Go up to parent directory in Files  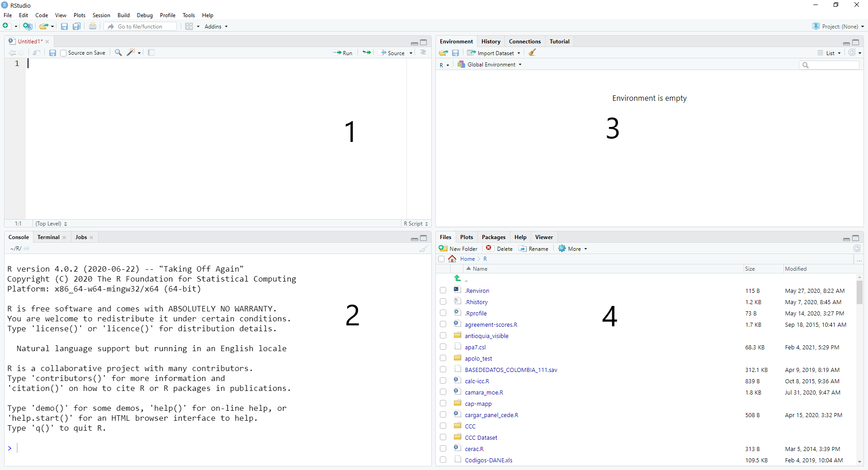458,279
